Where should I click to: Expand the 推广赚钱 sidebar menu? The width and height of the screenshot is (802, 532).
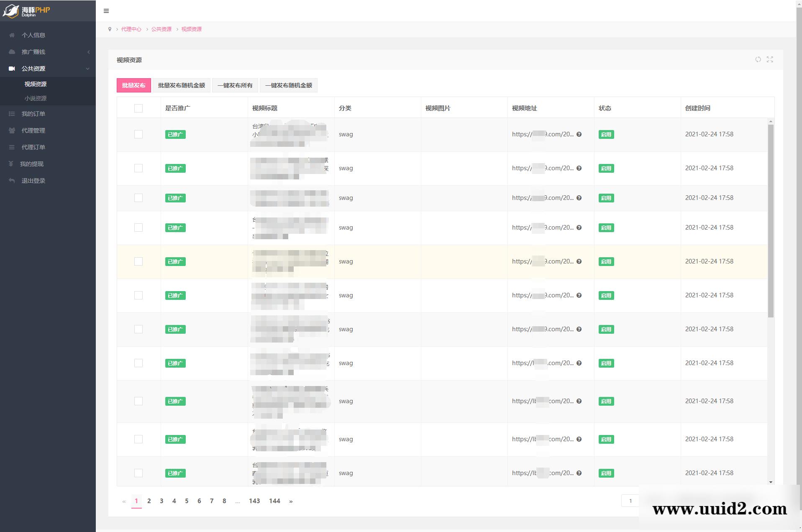point(33,52)
